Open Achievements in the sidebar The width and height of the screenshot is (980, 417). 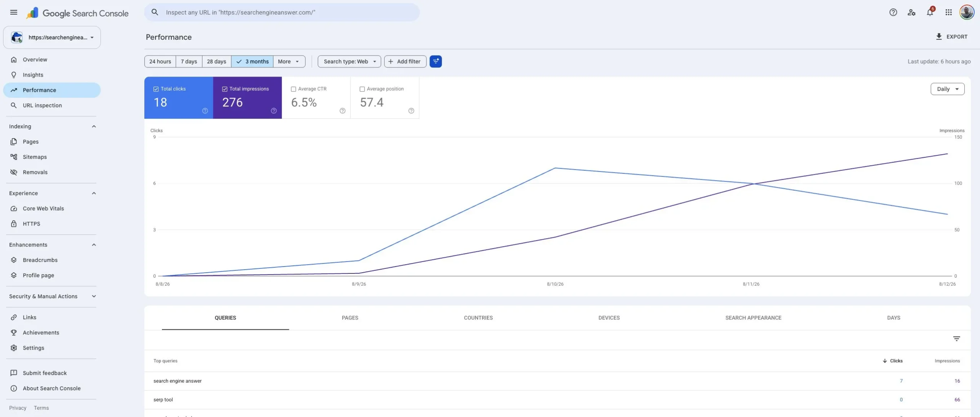click(52, 333)
